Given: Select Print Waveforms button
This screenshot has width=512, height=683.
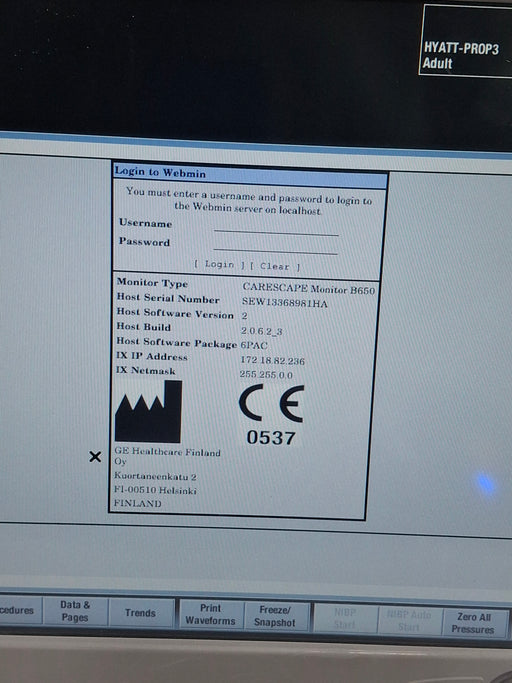Looking at the screenshot, I should (x=210, y=614).
